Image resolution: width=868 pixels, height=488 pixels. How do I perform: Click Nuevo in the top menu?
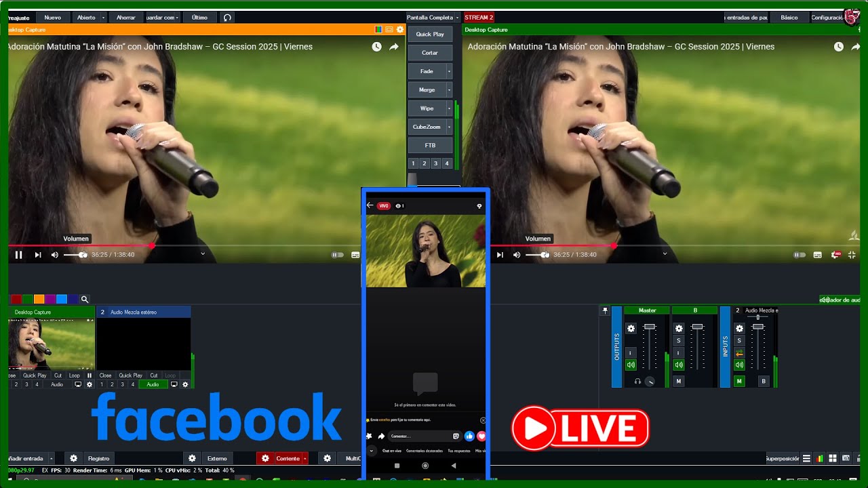(52, 18)
